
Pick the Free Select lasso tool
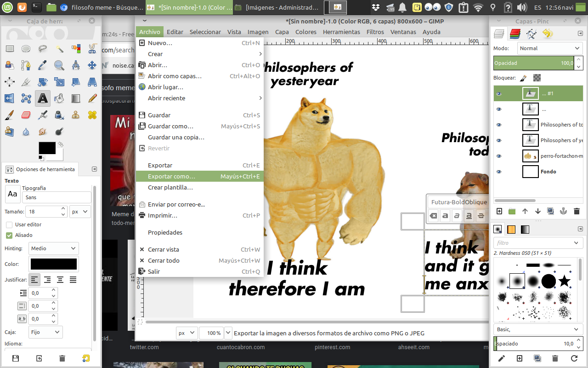pos(43,49)
